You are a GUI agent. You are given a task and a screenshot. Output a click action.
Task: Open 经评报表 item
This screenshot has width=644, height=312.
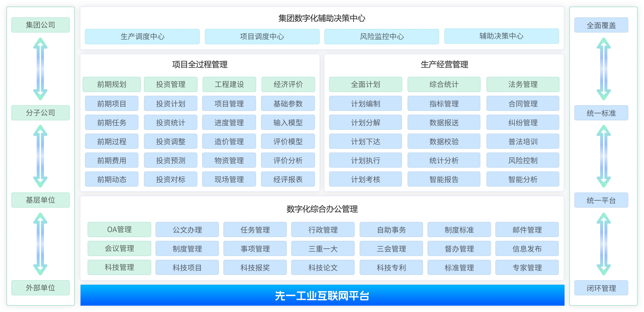pyautogui.click(x=288, y=179)
